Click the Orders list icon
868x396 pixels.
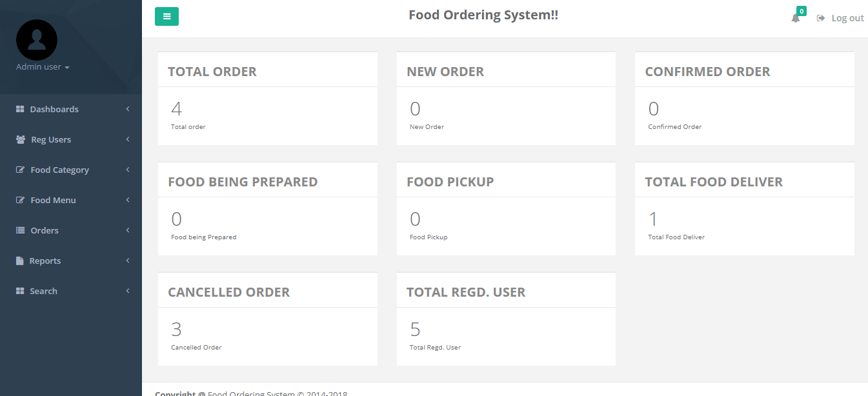pyautogui.click(x=20, y=230)
